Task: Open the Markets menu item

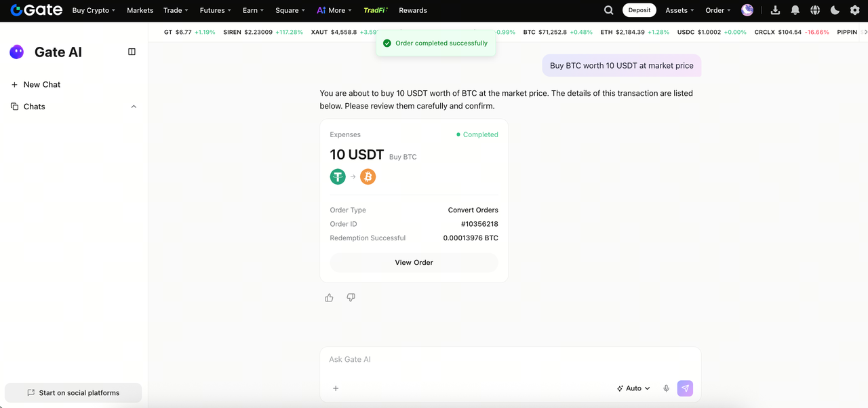Action: tap(140, 10)
